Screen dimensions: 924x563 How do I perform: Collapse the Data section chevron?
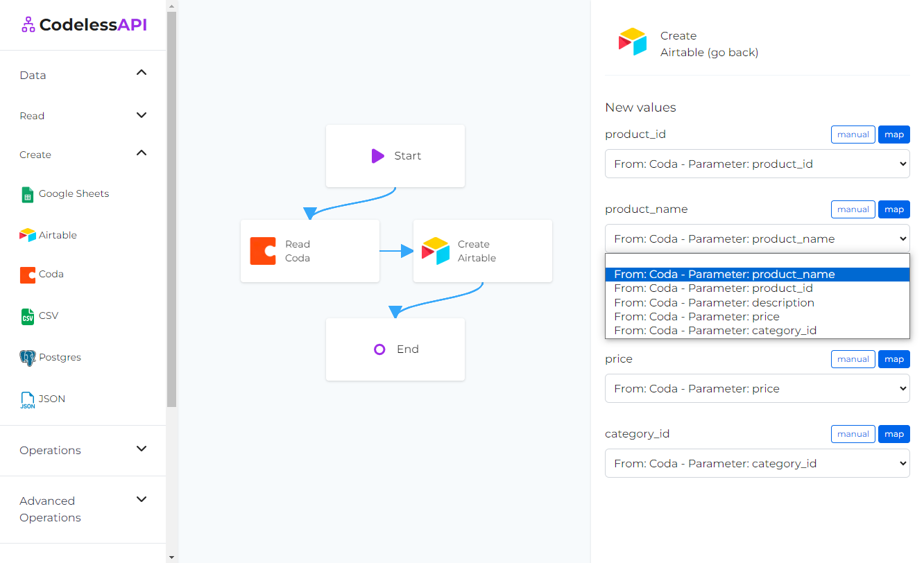[x=142, y=72]
